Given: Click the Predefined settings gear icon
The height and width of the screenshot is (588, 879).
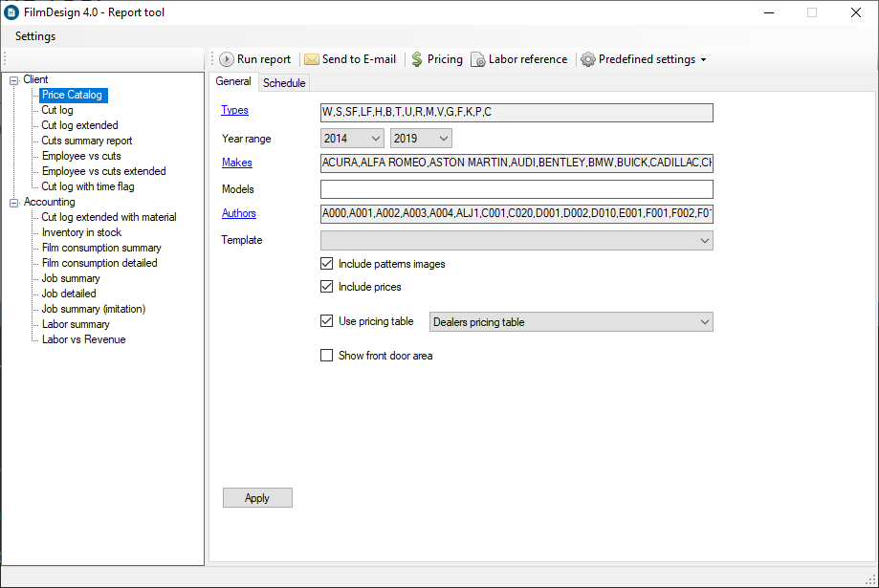Looking at the screenshot, I should coord(588,59).
